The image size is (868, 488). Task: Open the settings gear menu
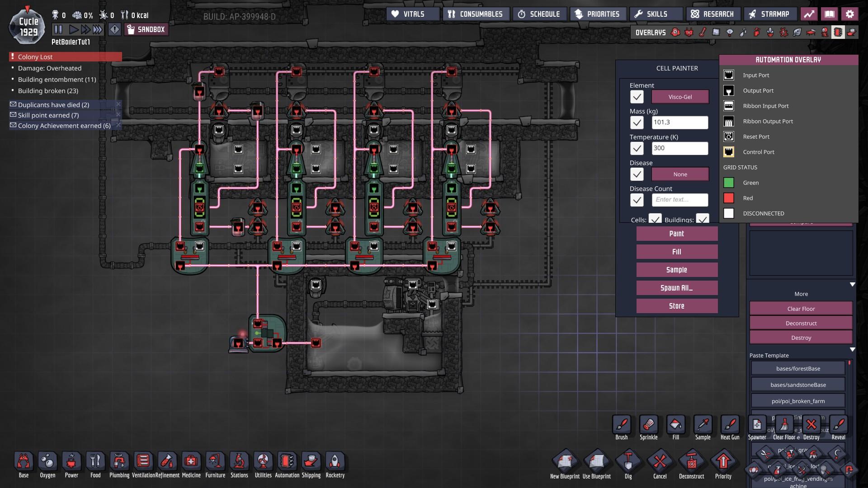click(x=849, y=14)
